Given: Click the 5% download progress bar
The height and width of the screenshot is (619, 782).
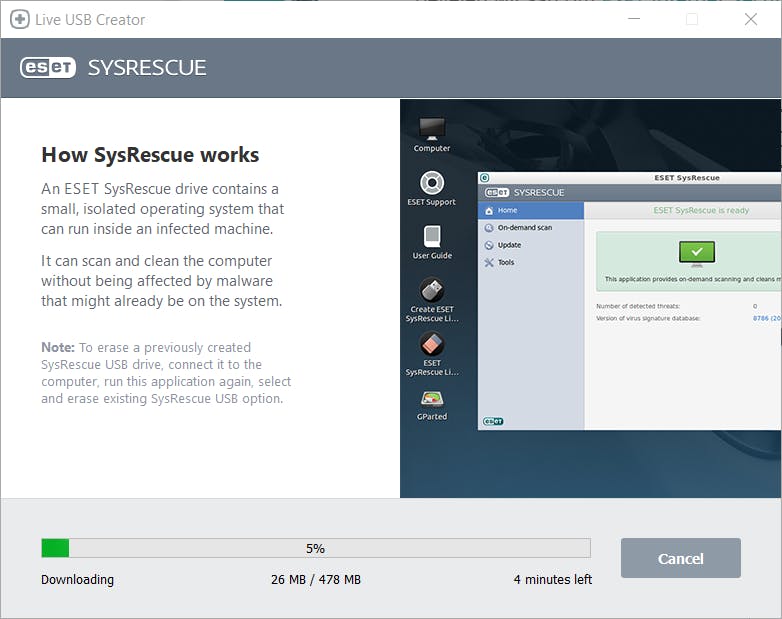Looking at the screenshot, I should click(316, 548).
